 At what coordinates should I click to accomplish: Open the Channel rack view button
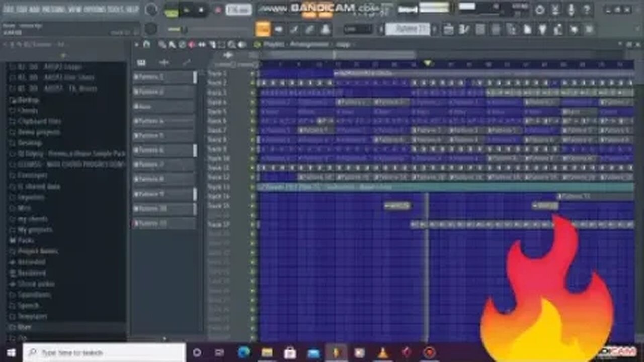[x=480, y=29]
